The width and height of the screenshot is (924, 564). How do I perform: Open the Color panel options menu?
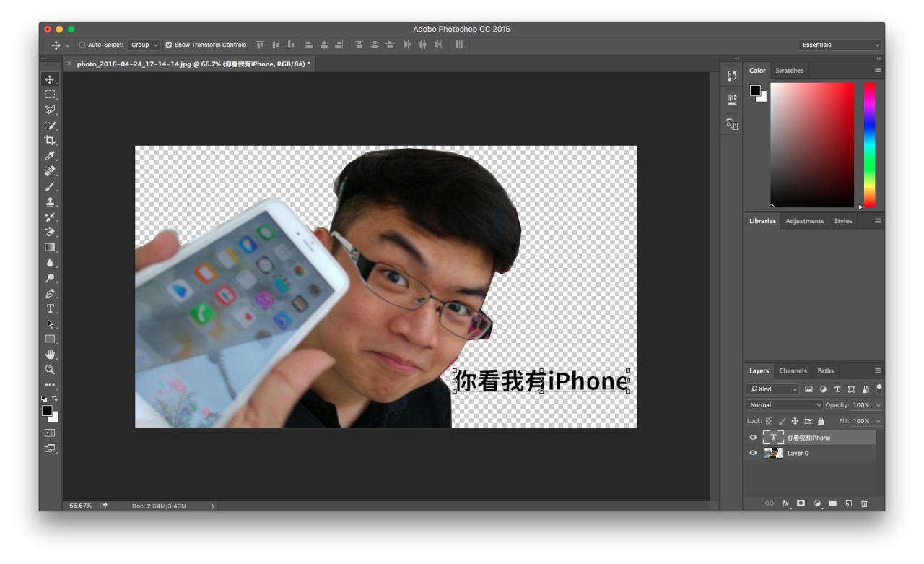[878, 70]
